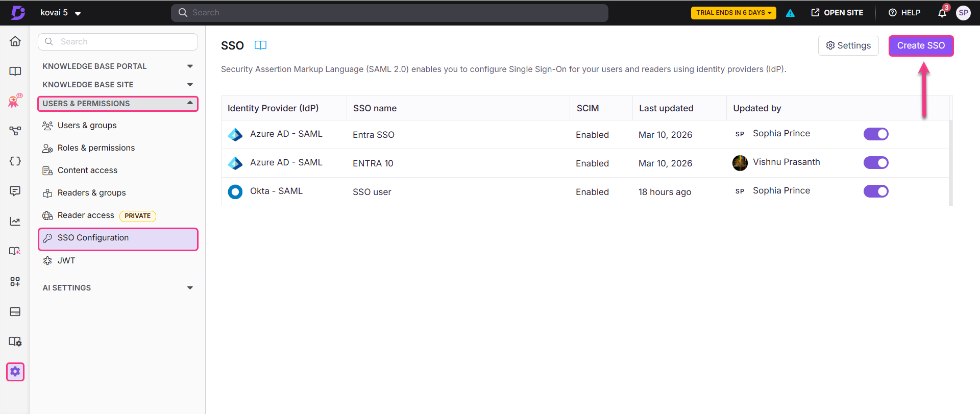Expand the AI Settings section
980x414 pixels.
tap(118, 288)
